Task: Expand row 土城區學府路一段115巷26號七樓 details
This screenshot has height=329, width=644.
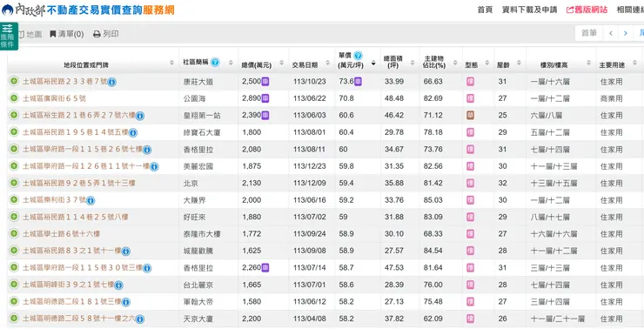Action: [14, 149]
